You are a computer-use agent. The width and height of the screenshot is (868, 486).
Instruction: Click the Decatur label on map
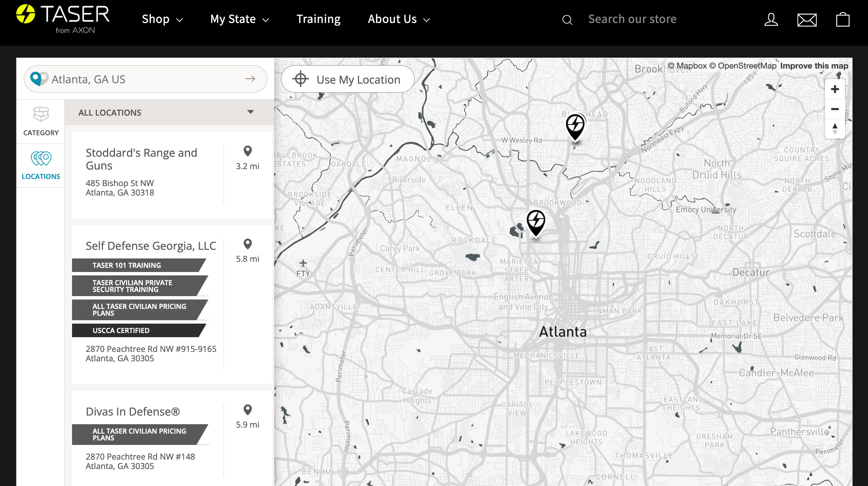tap(751, 272)
